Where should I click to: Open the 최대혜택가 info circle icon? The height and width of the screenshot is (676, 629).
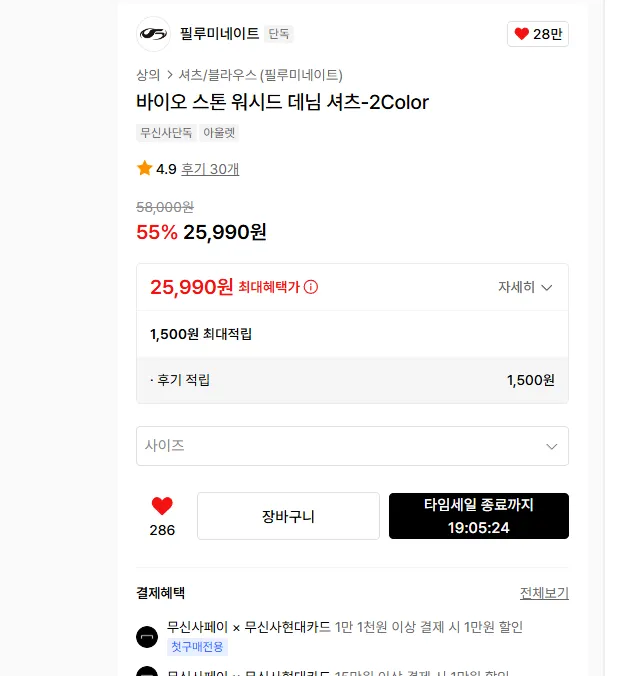pos(311,287)
